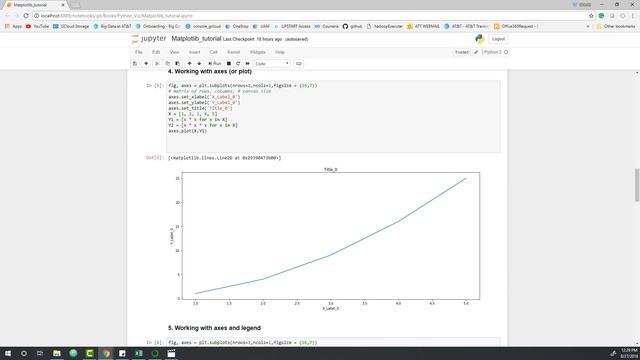Open the Insert menu
This screenshot has height=360, width=640.
(194, 52)
